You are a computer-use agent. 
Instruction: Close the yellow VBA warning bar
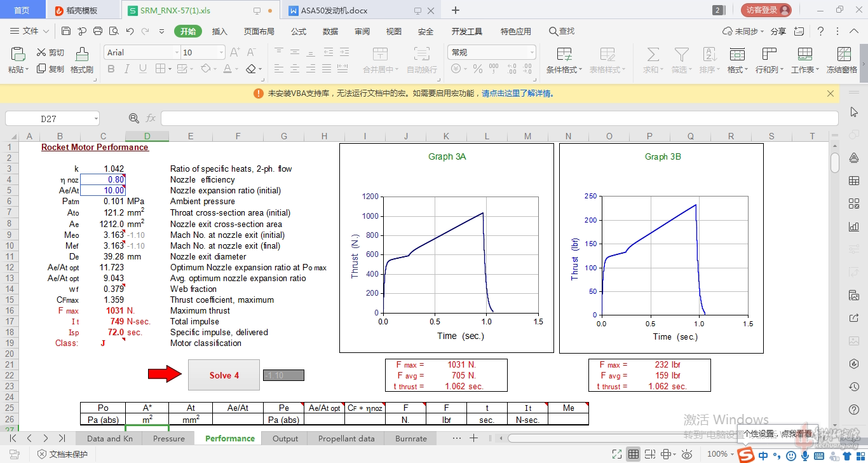click(x=831, y=93)
